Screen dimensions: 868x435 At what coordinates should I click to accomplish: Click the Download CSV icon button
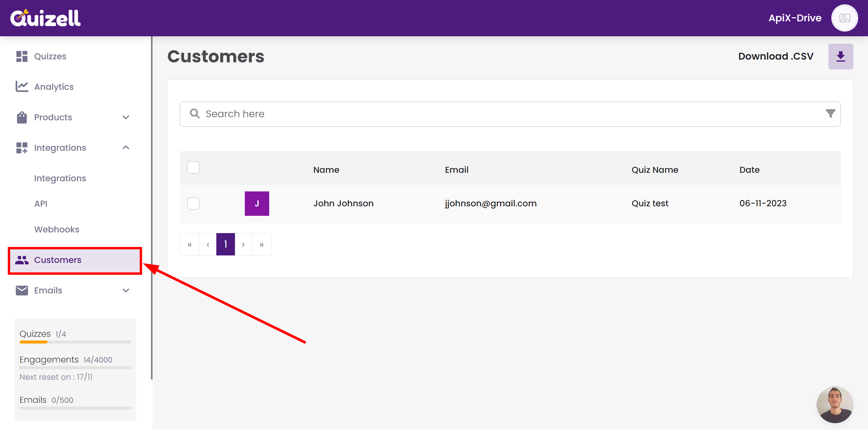click(x=841, y=56)
